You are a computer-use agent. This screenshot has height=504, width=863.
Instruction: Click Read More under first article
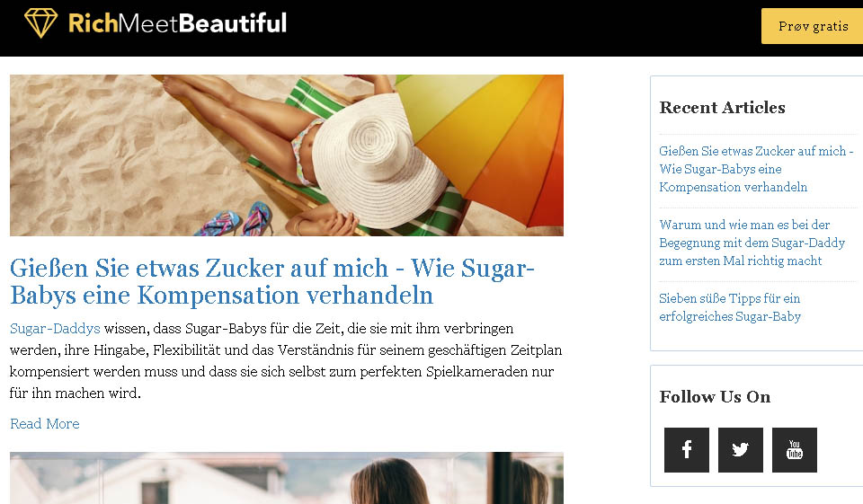pyautogui.click(x=45, y=424)
